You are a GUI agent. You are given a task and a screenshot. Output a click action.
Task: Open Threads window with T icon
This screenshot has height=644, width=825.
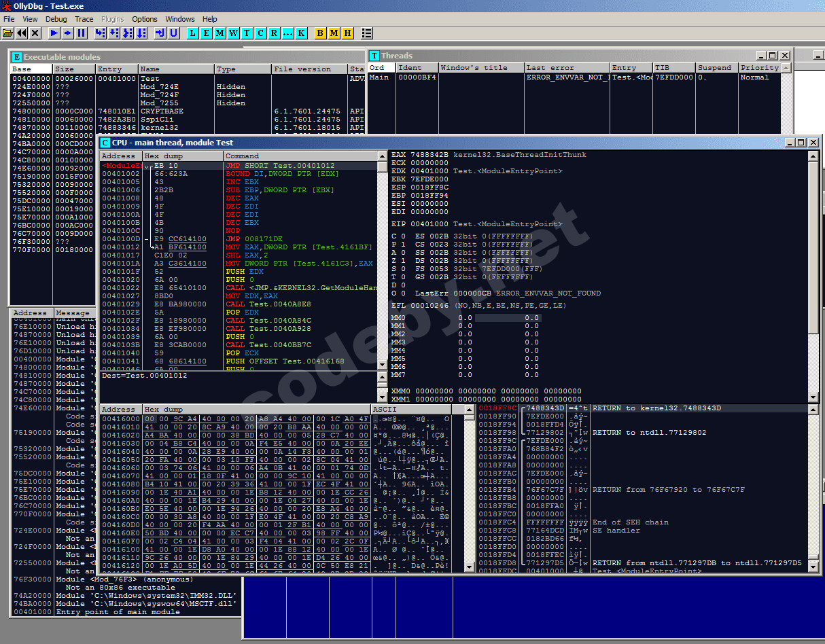click(x=247, y=33)
